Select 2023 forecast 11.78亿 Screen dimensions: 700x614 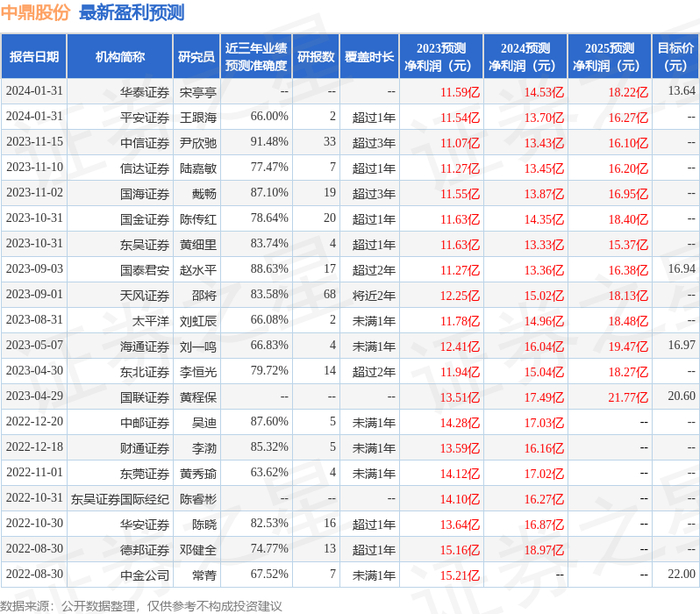click(460, 321)
